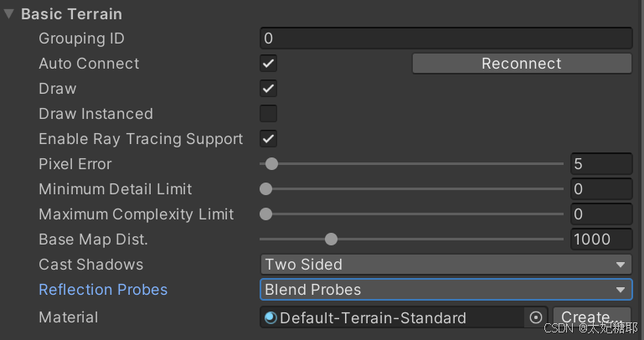Uncheck the Draw checkbox
Viewport: 644px width, 340px height.
coord(269,89)
